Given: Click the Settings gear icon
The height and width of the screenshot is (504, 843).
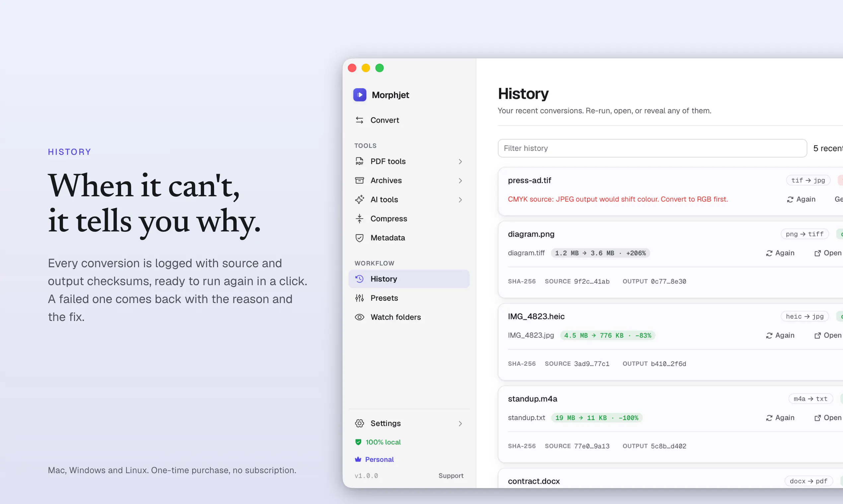Looking at the screenshot, I should point(359,423).
